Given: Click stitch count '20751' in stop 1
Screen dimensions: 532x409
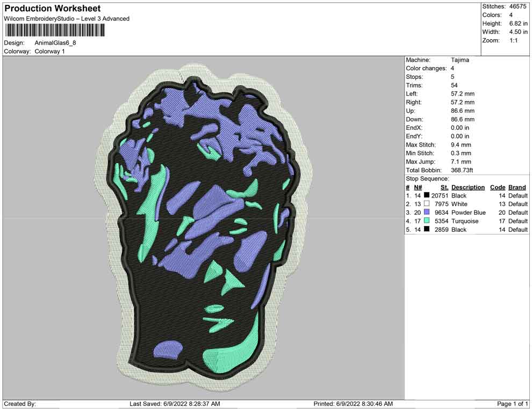Looking at the screenshot, I should (x=440, y=195).
